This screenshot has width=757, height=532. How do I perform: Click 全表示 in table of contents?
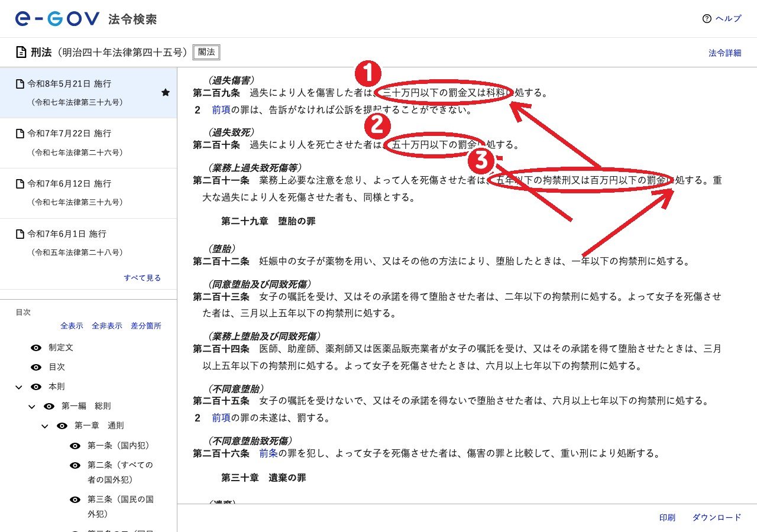tap(72, 326)
